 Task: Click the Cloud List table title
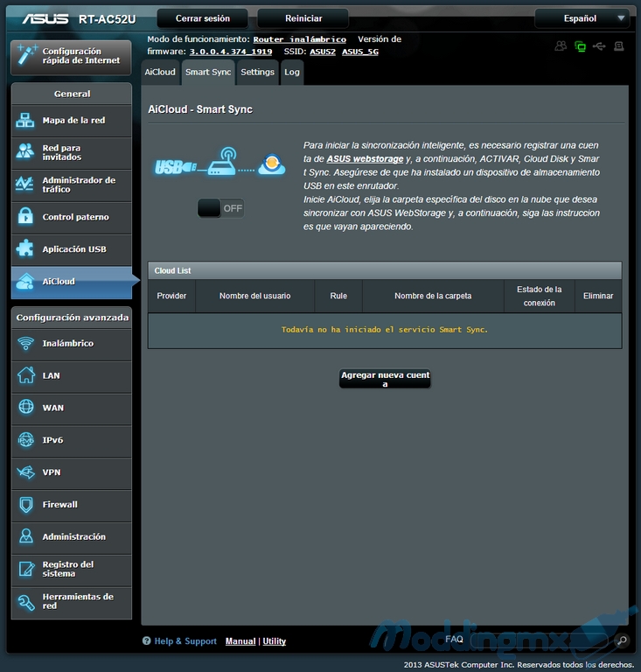pos(172,271)
